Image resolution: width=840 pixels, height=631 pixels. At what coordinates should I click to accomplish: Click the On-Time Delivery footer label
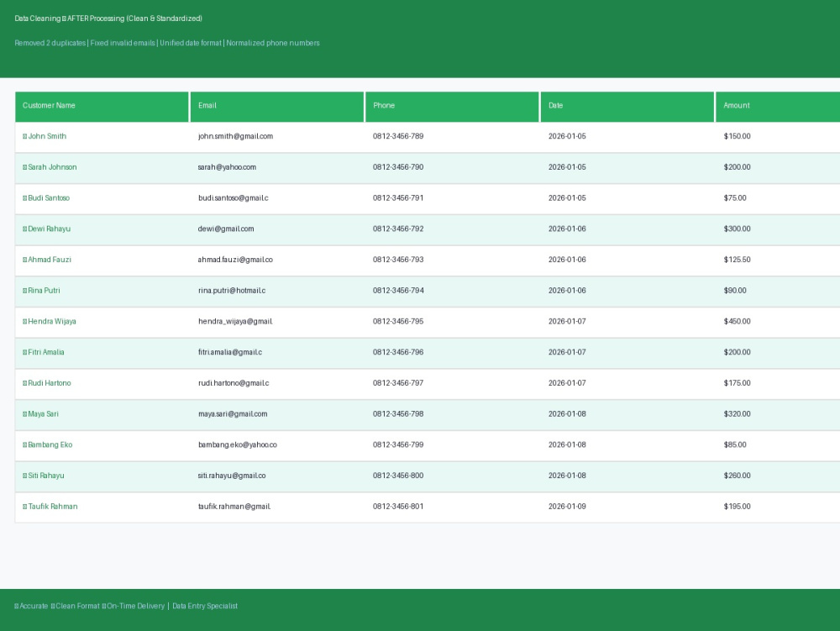134,607
